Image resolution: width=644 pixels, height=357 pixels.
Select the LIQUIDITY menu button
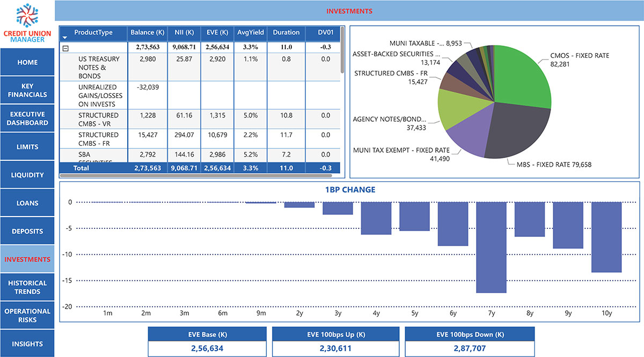point(27,175)
